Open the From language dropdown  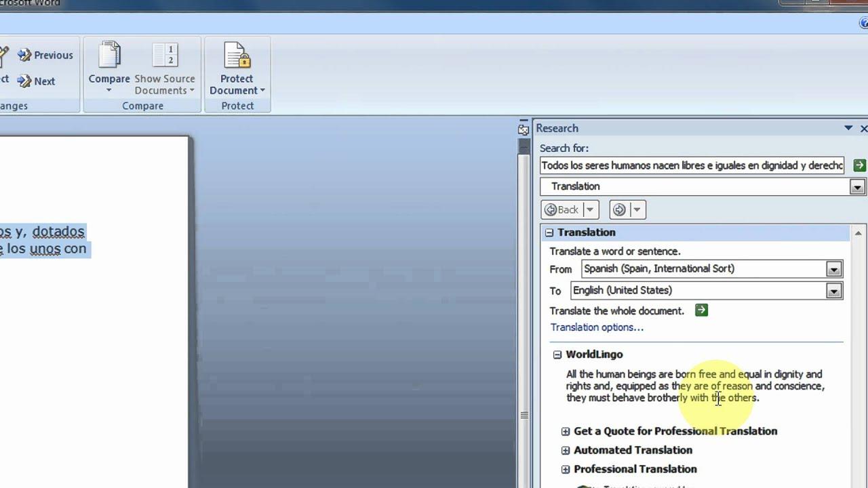pyautogui.click(x=833, y=269)
